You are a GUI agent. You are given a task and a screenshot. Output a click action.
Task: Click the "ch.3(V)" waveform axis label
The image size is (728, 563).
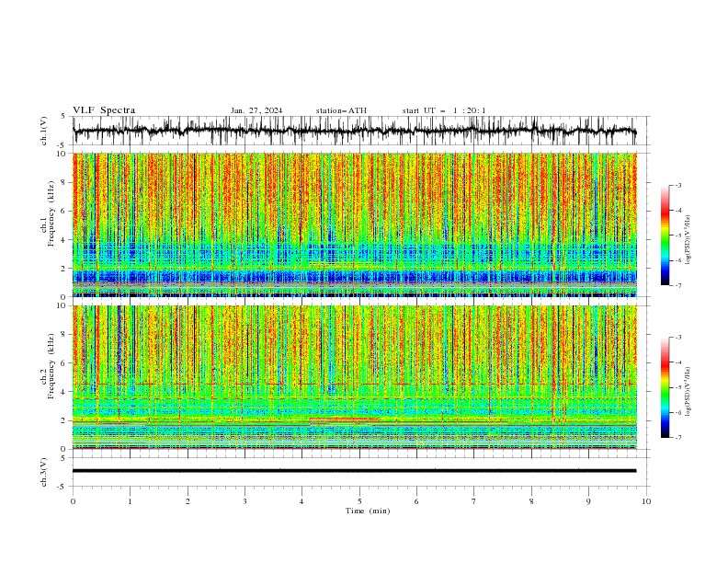44,472
